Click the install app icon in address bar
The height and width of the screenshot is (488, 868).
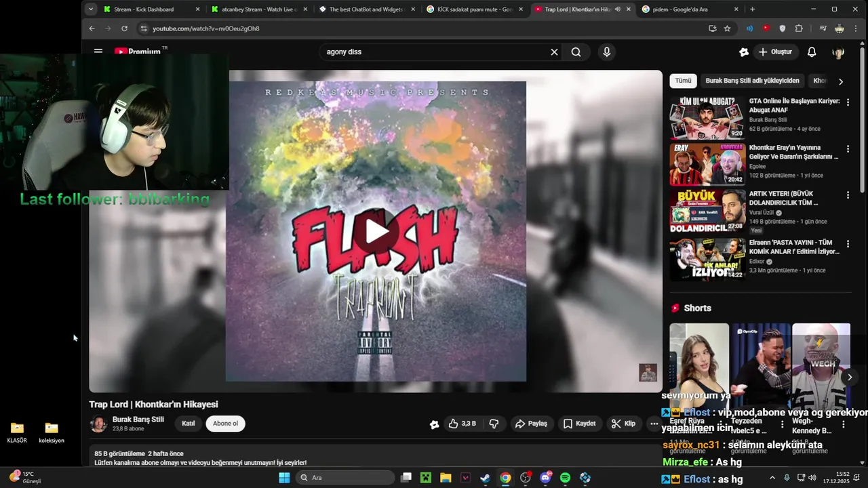712,28
